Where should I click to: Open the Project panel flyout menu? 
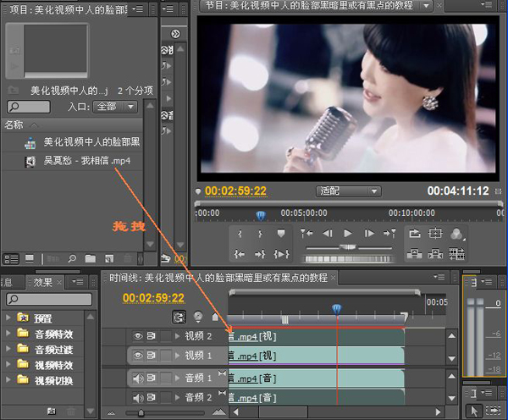(138, 8)
